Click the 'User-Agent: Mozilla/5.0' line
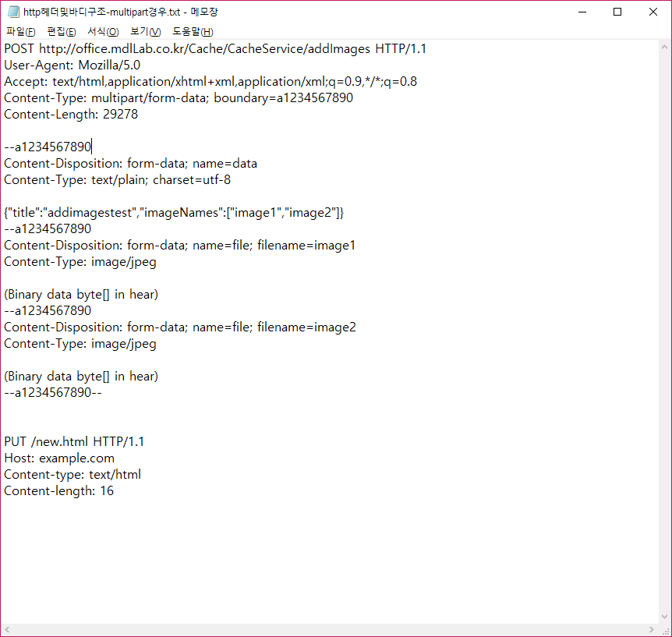Viewport: 672px width, 637px height. 72,65
